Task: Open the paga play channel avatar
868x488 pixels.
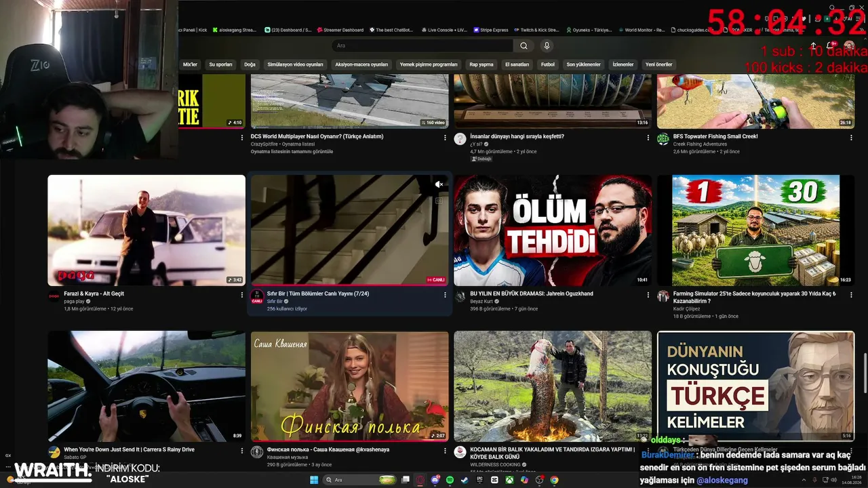Action: pos(54,296)
